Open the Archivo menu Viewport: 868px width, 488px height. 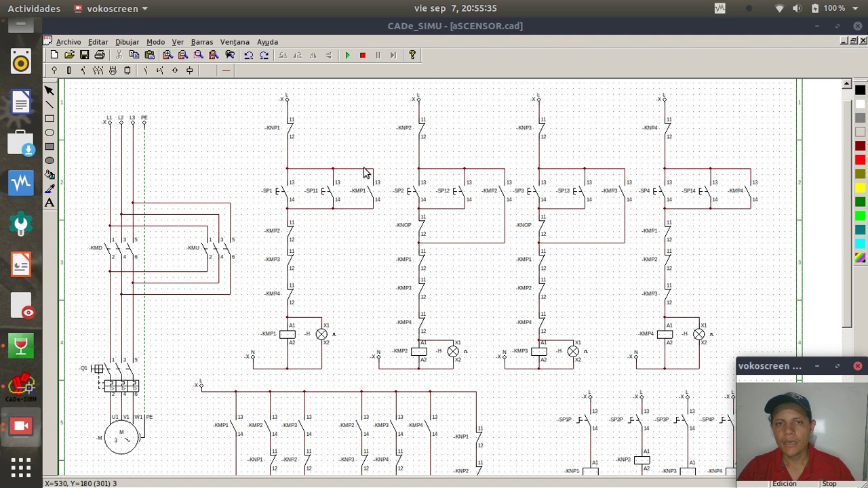(68, 42)
